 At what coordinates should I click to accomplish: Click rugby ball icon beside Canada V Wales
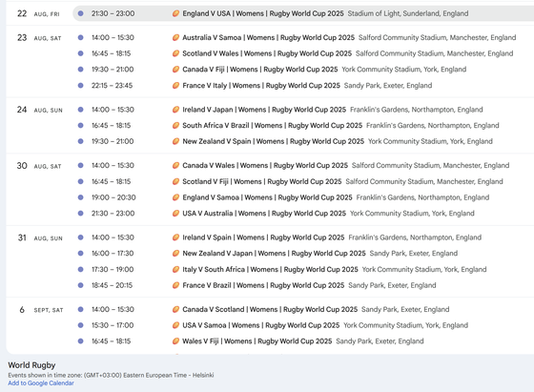[175, 166]
